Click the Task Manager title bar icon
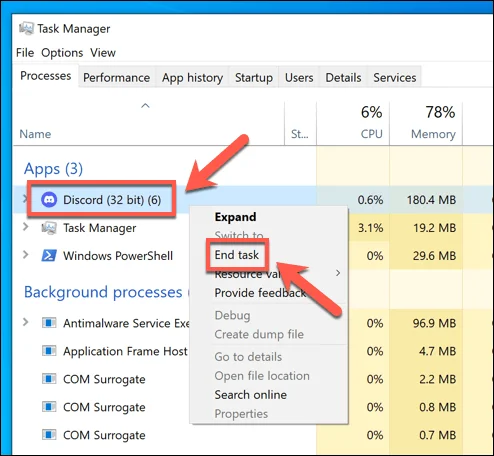This screenshot has height=456, width=494. coord(26,28)
